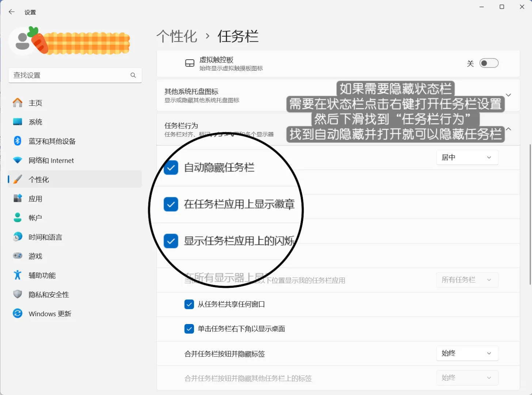
Task: Click the 查找设置 search field
Action: coord(75,75)
